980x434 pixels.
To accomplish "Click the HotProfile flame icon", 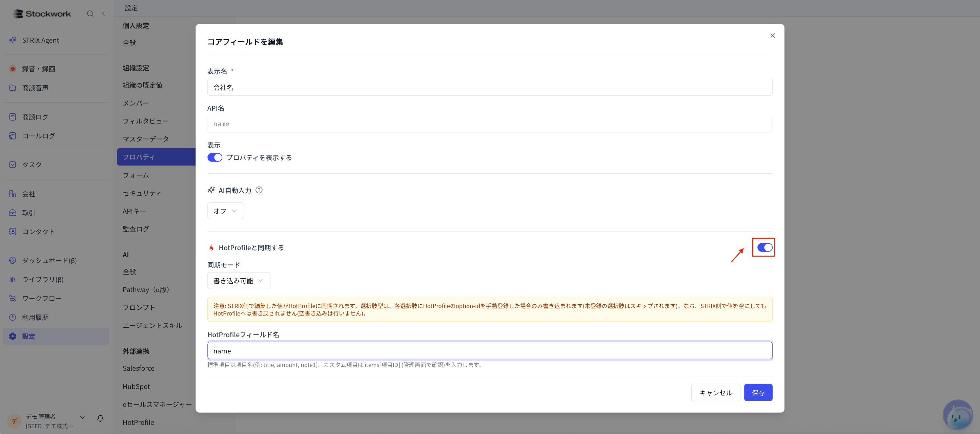I will point(211,248).
